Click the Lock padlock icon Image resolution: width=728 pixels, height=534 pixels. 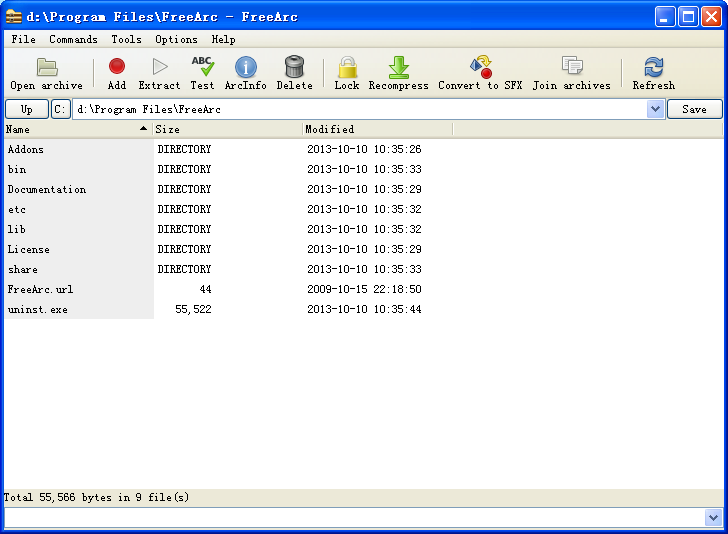(x=347, y=67)
